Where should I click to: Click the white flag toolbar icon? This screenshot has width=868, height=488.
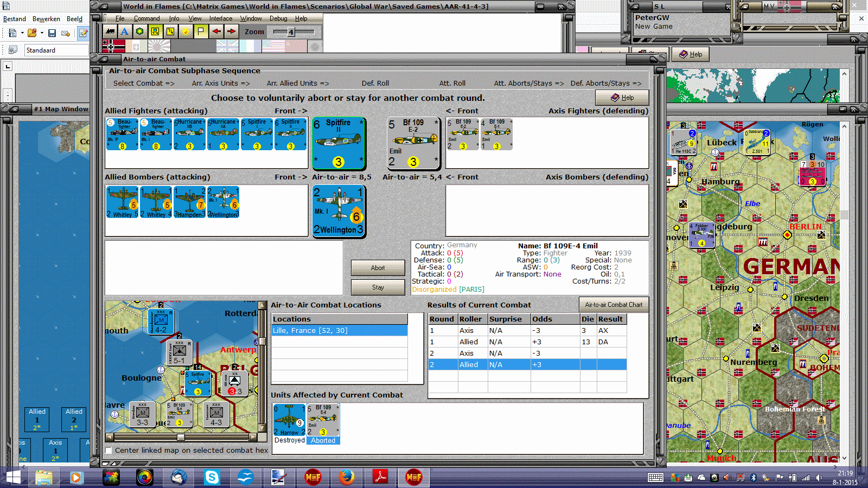[x=201, y=31]
